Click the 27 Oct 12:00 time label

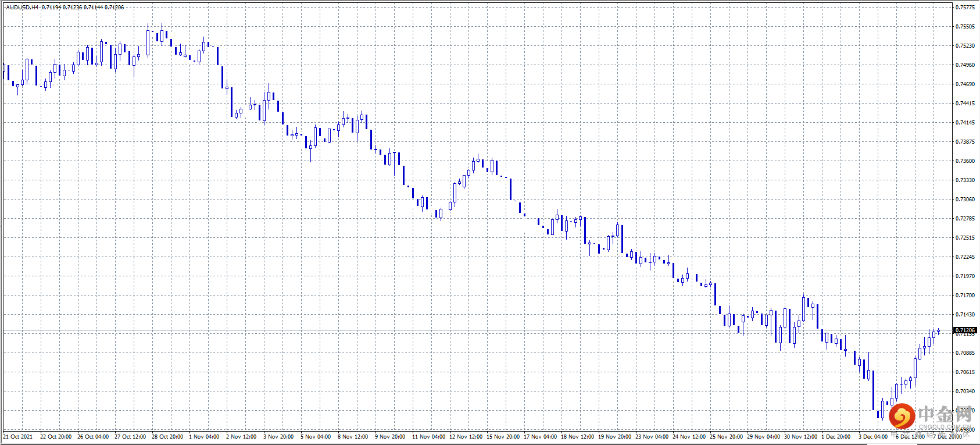(130, 437)
